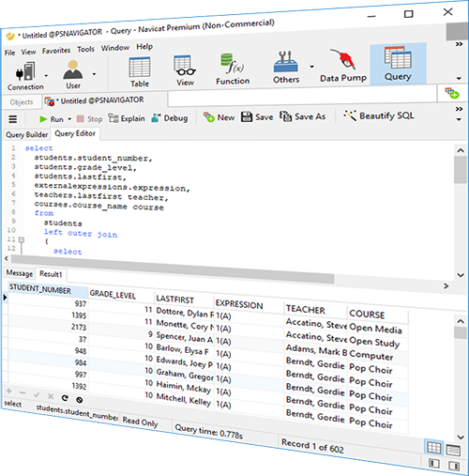This screenshot has height=476, width=469.
Task: Click the new query tab icon with green plus
Action: tap(452, 93)
